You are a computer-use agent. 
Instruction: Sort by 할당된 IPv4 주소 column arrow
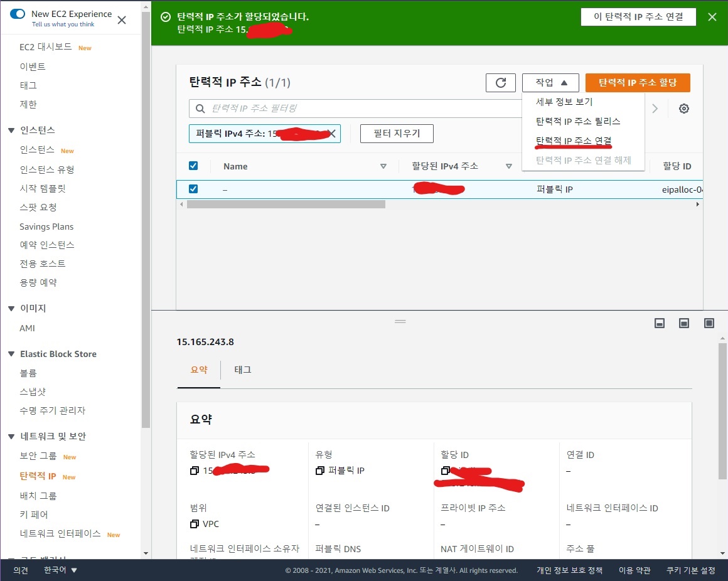[509, 166]
